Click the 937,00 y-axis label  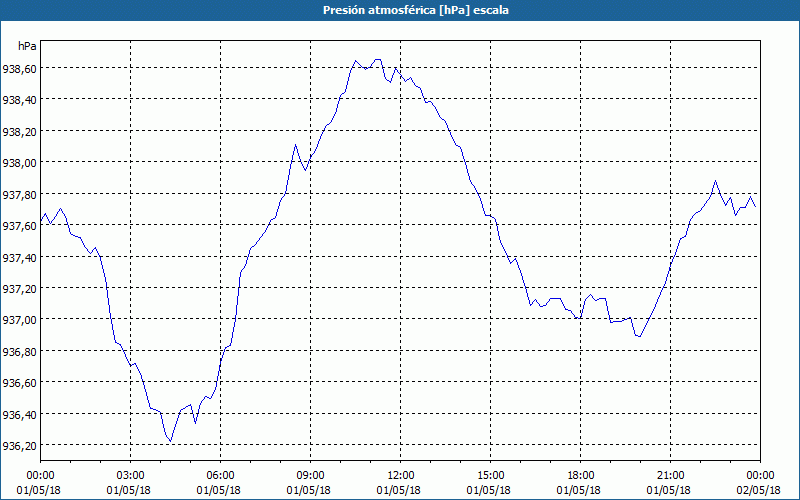point(19,320)
